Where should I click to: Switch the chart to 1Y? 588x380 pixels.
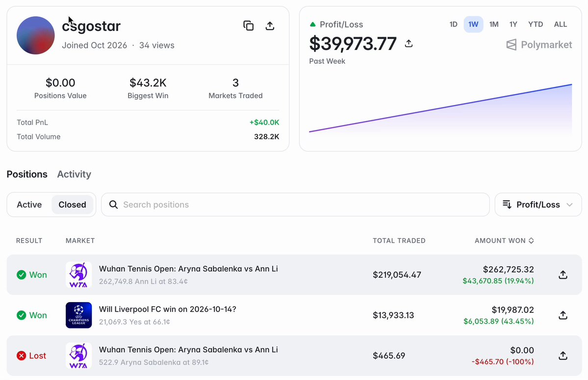tap(513, 25)
